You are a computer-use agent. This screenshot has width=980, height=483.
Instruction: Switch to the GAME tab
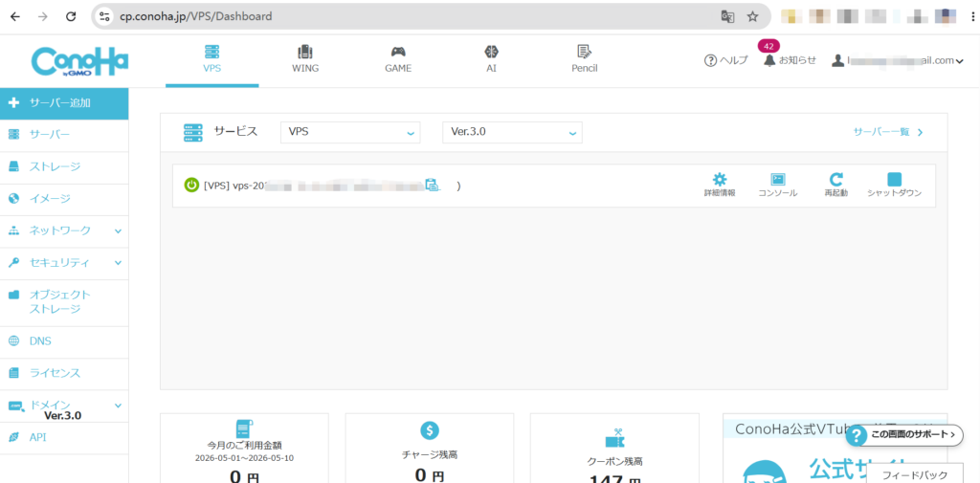(398, 60)
